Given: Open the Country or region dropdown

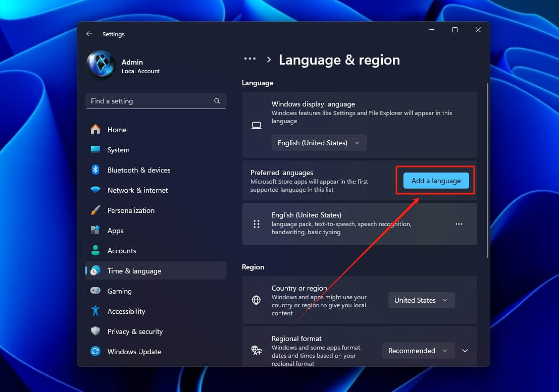Looking at the screenshot, I should click(421, 300).
